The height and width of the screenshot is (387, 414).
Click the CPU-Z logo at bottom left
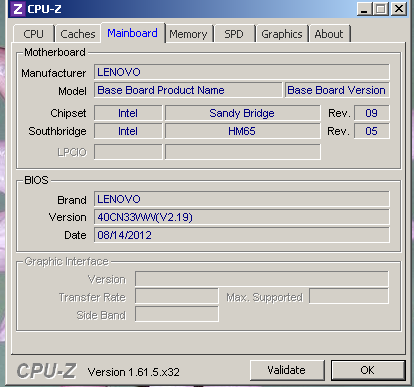(x=47, y=371)
